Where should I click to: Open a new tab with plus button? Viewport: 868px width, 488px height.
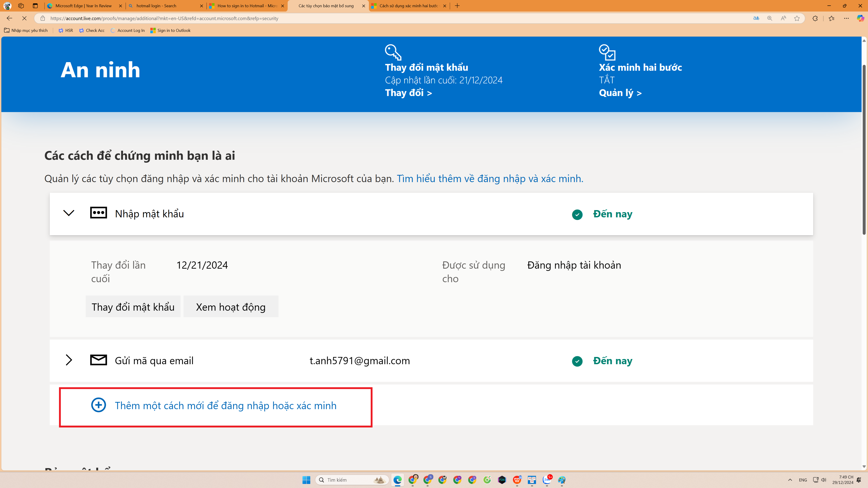[457, 6]
